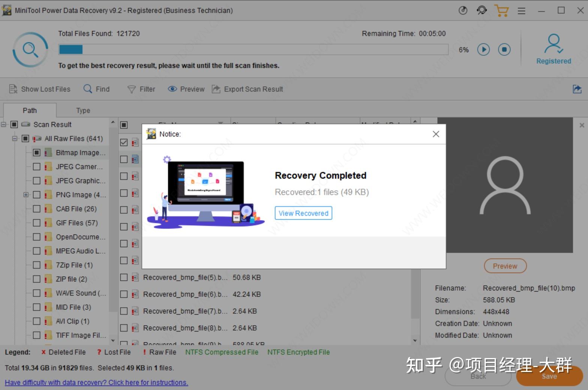Select the Recovered_bmp_file(5) file name

point(185,278)
